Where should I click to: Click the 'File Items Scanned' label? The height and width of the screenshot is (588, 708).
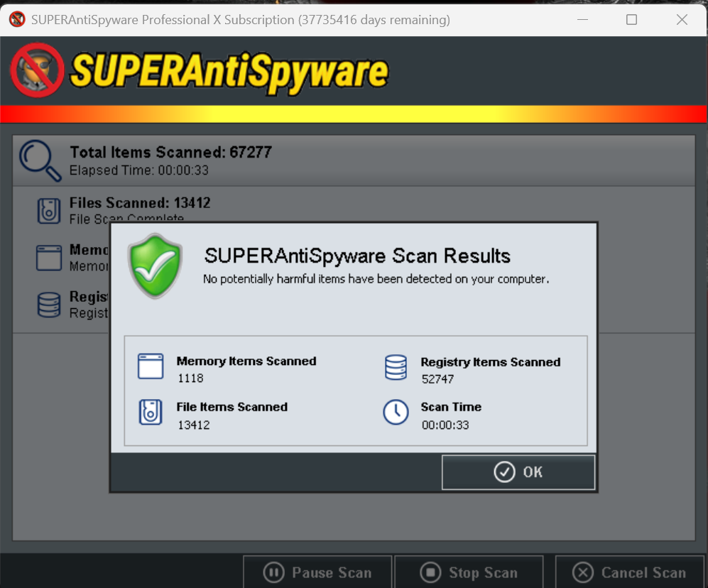(x=232, y=407)
